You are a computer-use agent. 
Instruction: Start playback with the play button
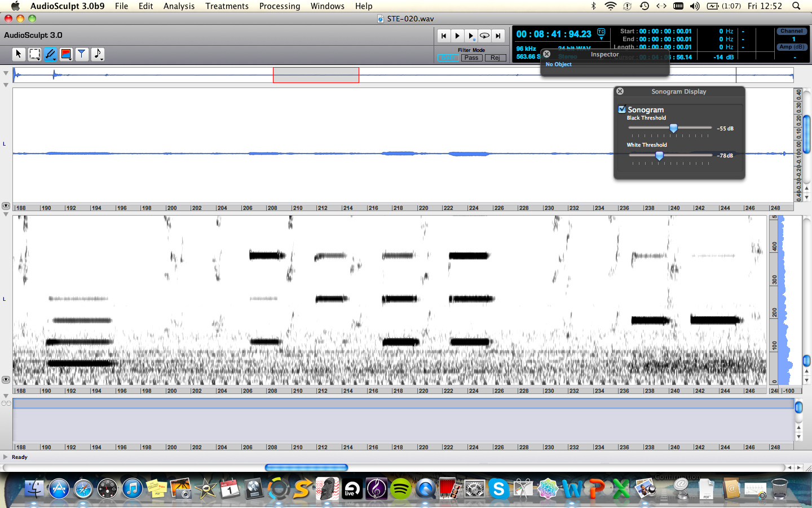point(457,36)
